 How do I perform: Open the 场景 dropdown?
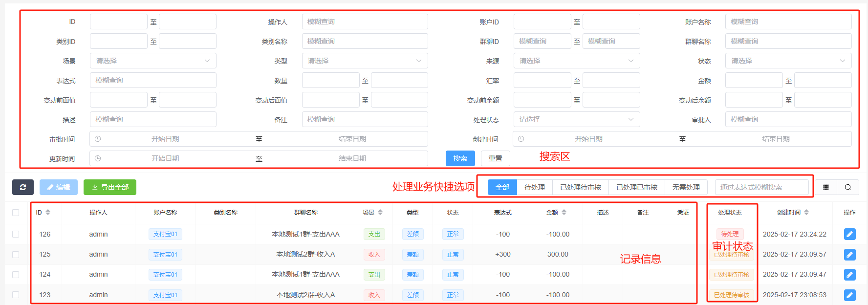pyautogui.click(x=153, y=61)
